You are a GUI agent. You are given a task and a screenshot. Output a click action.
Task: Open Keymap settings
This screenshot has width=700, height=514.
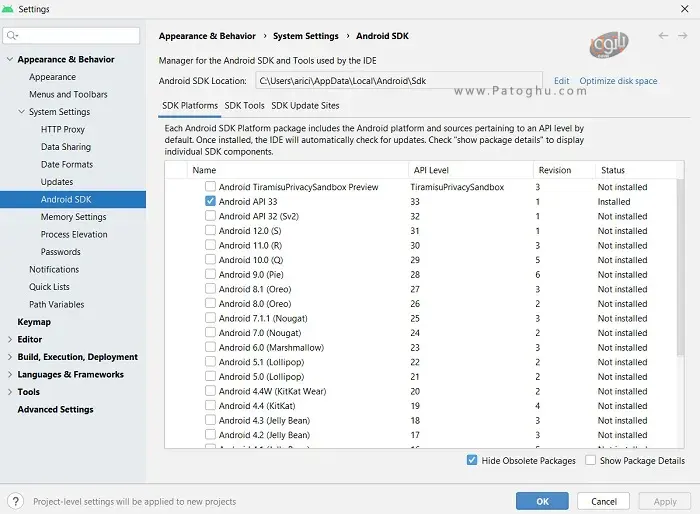pos(34,322)
